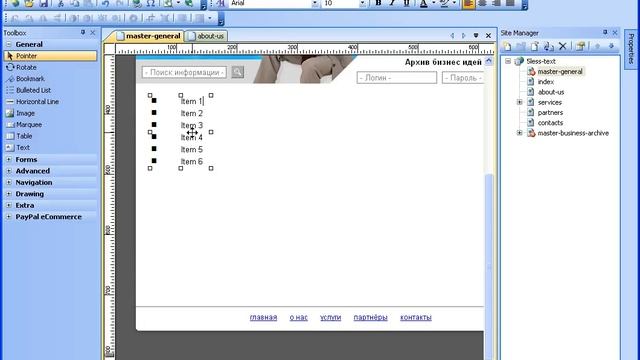Set justified text alignment

coord(510,3)
